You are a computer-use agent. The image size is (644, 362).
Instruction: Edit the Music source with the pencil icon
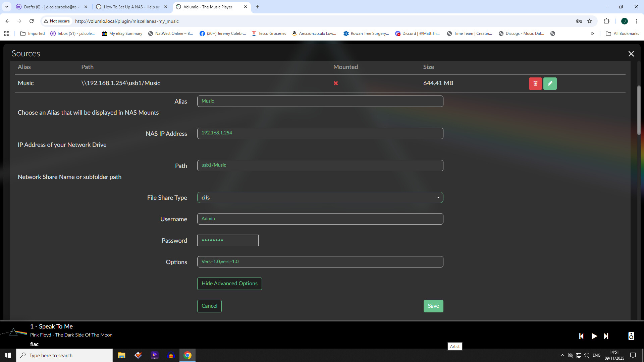(550, 83)
